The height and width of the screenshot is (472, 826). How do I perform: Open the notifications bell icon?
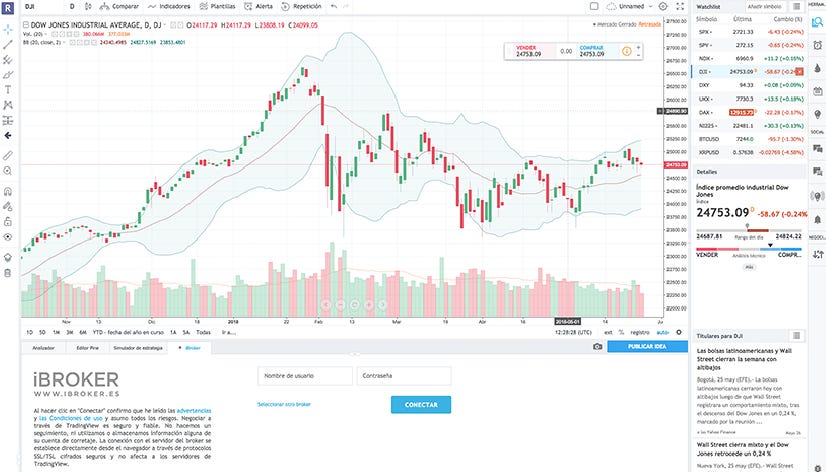click(818, 219)
